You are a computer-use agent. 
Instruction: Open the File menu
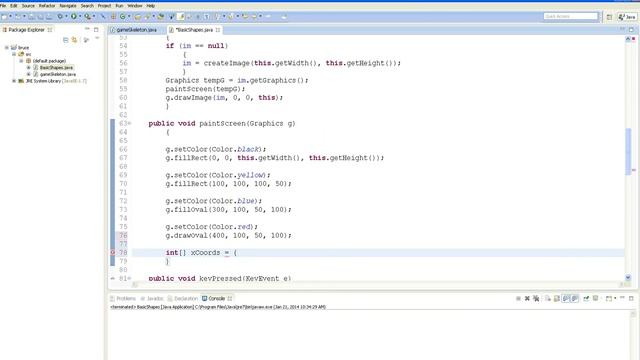point(3,6)
